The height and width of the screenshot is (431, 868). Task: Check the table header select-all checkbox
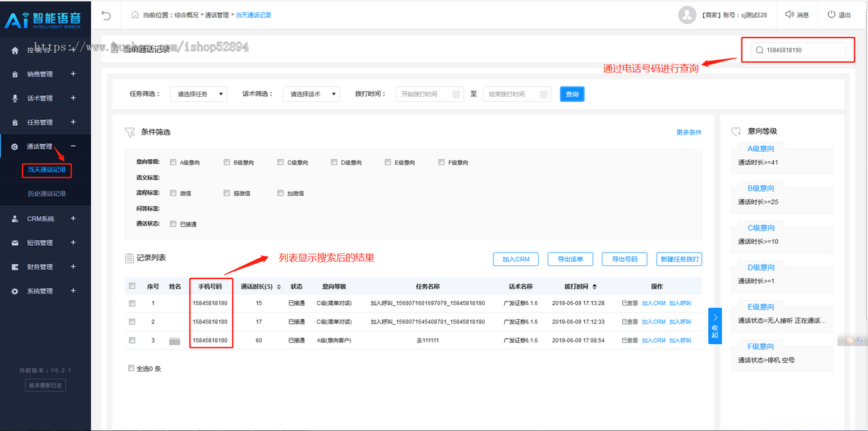(132, 286)
